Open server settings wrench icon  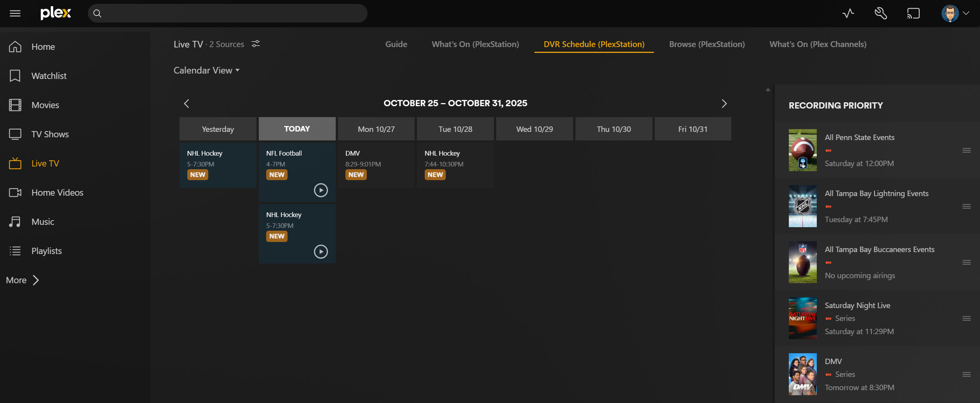[x=881, y=14]
